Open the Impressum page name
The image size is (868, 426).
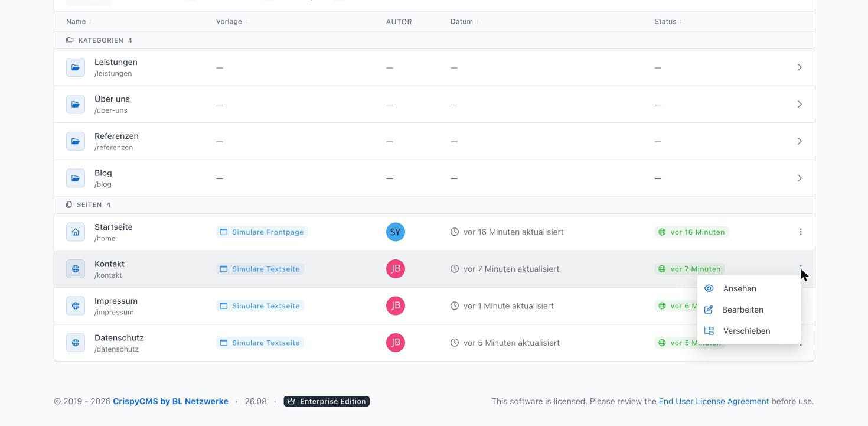click(x=116, y=301)
